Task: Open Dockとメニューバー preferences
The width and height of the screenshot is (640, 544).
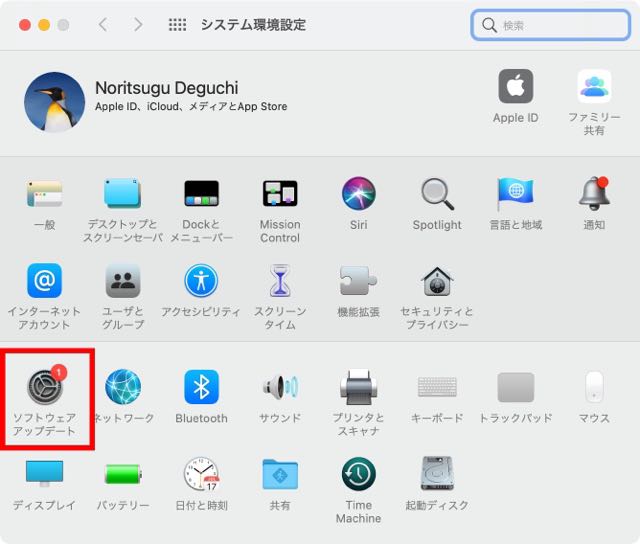Action: click(201, 193)
